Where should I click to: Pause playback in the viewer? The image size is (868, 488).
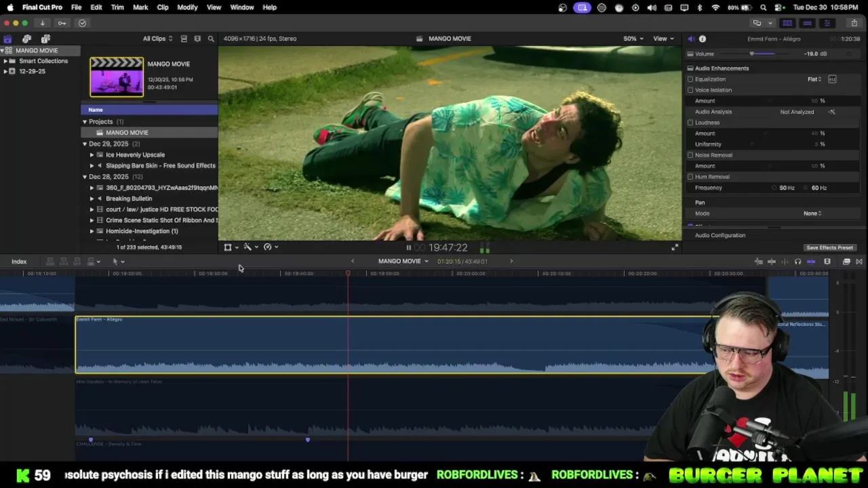click(x=408, y=247)
